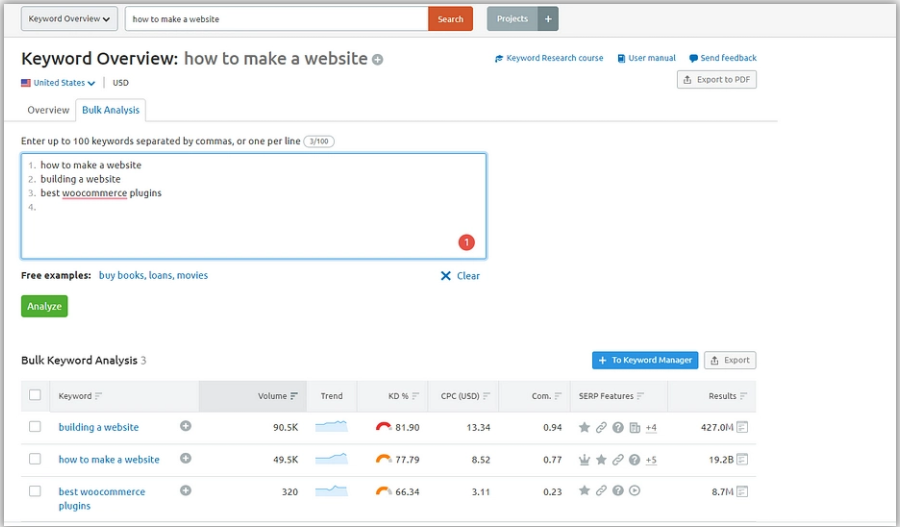Click crown SERP icon in 'how to make a website' row

[584, 460]
